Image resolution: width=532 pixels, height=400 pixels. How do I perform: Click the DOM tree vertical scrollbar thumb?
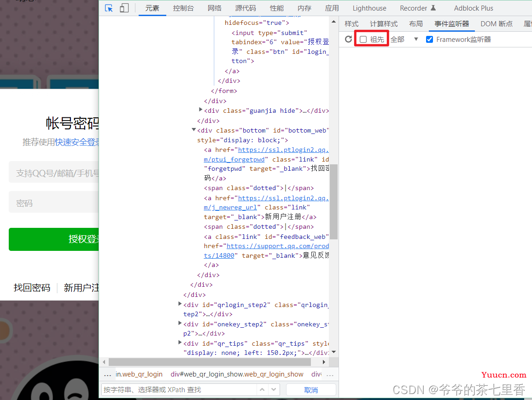click(x=333, y=202)
